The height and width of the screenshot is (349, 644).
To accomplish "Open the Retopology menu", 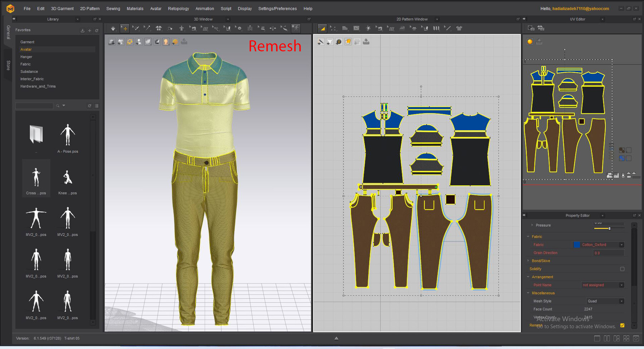I will [178, 8].
